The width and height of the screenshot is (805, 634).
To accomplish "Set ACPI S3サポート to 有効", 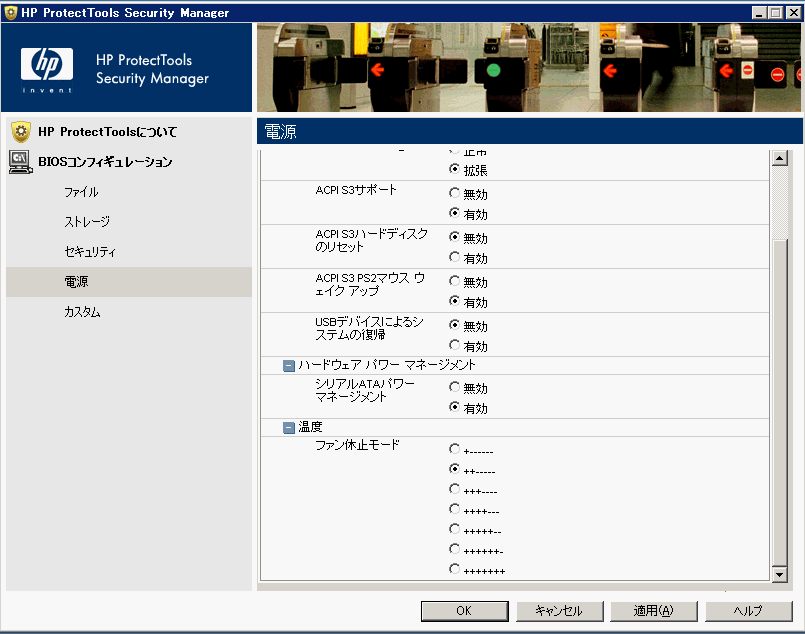I will [x=454, y=213].
